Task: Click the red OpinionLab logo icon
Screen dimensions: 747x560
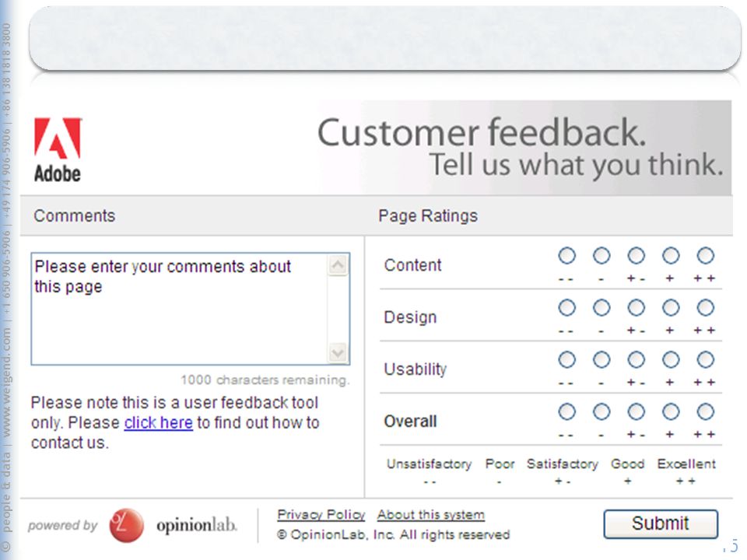Action: [126, 525]
